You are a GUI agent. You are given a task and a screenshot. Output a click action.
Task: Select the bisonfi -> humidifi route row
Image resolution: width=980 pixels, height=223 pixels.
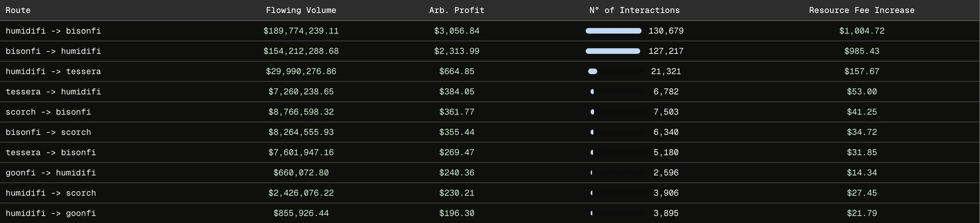(x=490, y=51)
